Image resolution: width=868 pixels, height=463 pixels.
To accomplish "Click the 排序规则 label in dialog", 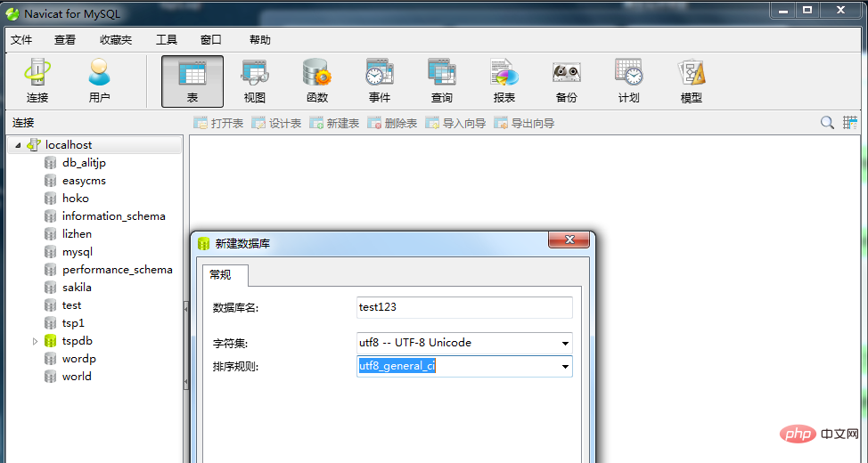I will 236,366.
